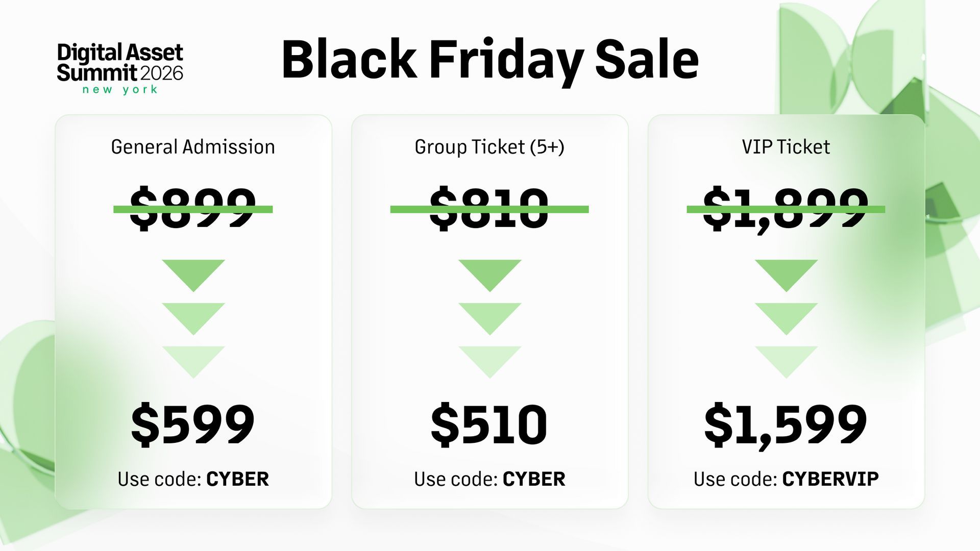980x551 pixels.
Task: Click CYBER code under General Admission
Action: [237, 479]
